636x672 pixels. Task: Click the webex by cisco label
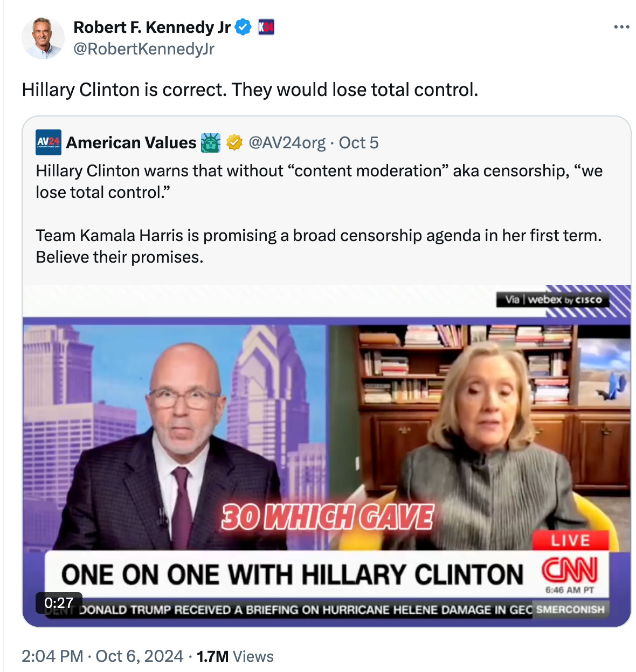pos(553,300)
